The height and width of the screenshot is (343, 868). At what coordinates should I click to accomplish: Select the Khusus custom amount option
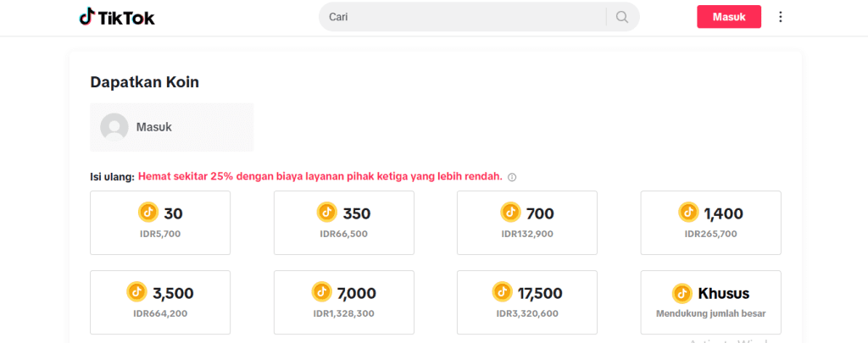click(x=710, y=302)
